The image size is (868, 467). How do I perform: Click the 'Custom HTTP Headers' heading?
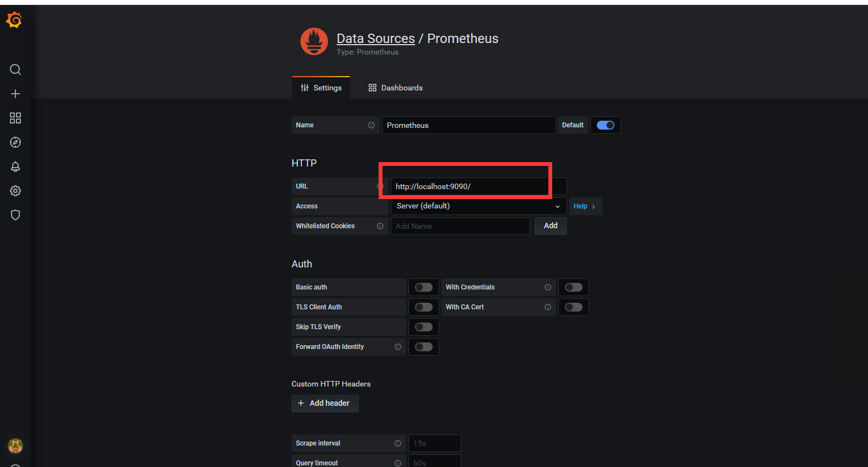[331, 384]
